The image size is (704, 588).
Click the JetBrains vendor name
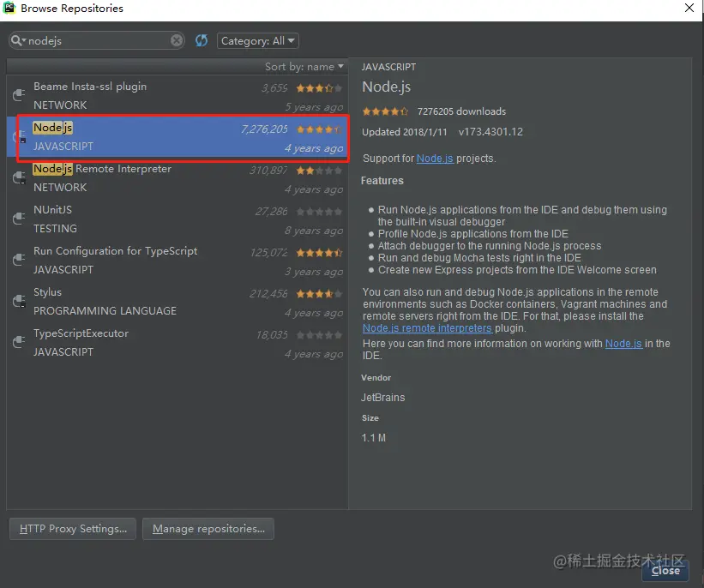(383, 398)
